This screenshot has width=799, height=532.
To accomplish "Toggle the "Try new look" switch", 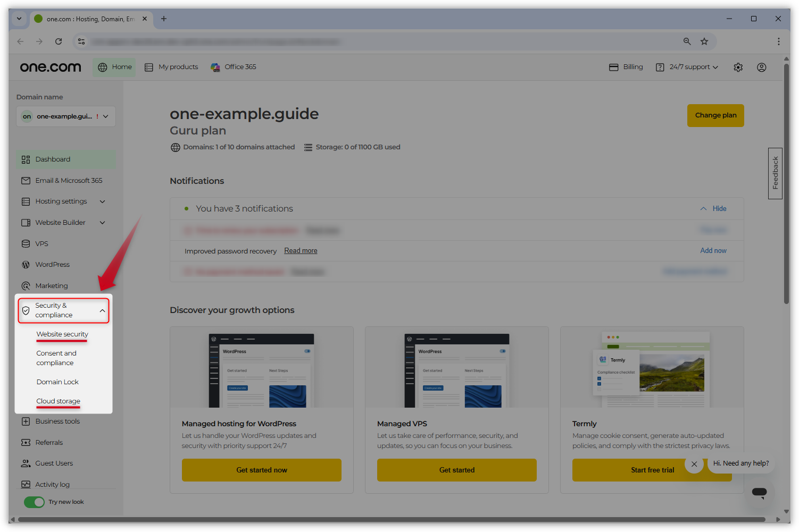I will click(35, 502).
